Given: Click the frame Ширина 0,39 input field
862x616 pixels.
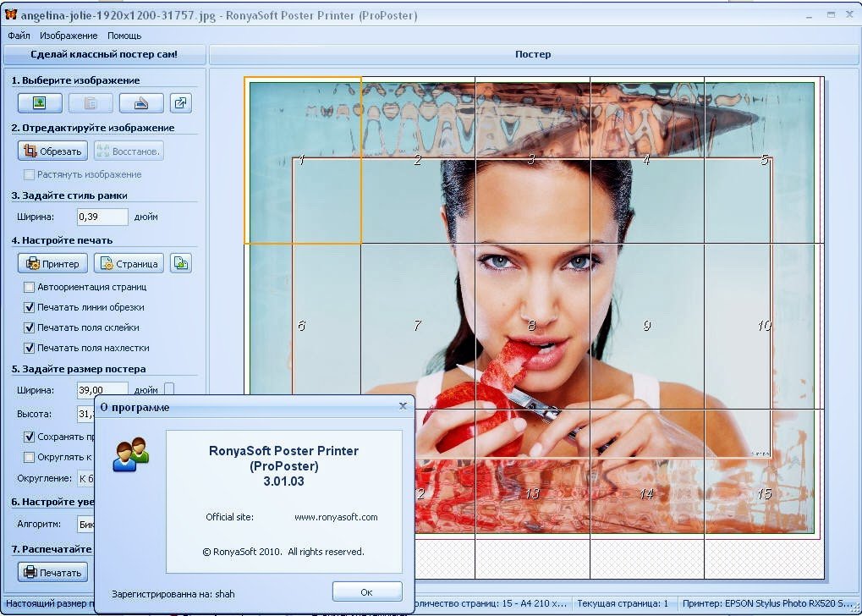Looking at the screenshot, I should (x=102, y=217).
